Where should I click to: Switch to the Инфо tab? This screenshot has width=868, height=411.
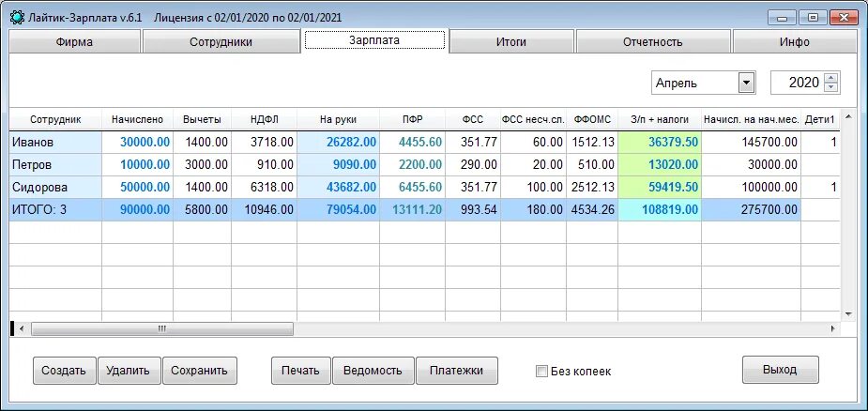click(x=795, y=42)
